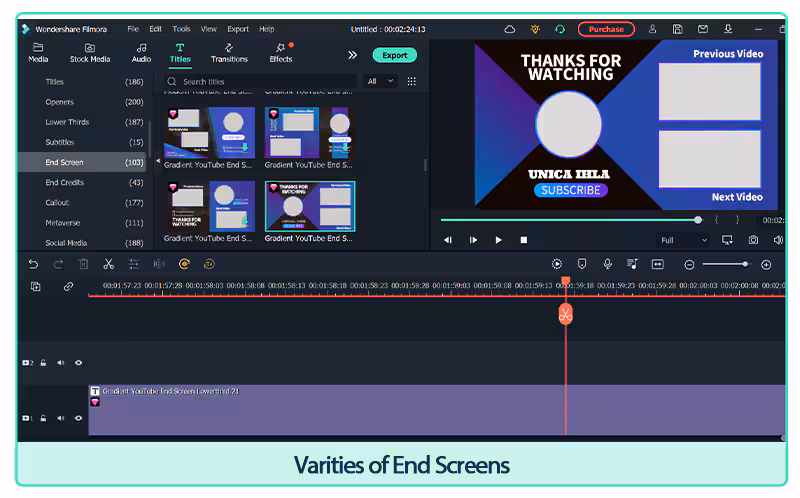Select the highlighted Thanks For Watching end screen thumbnail
The height and width of the screenshot is (498, 800).
(310, 206)
